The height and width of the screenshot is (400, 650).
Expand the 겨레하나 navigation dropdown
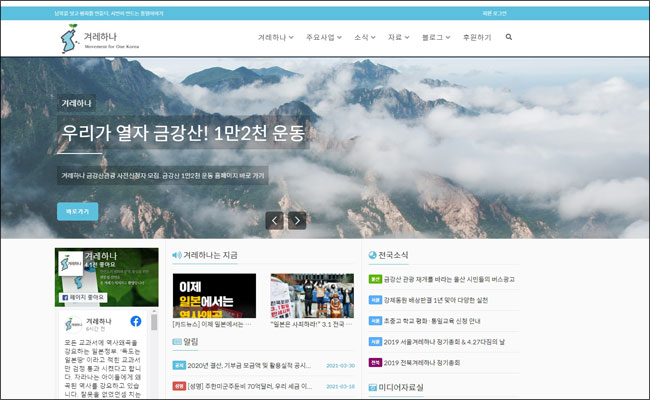coord(276,37)
